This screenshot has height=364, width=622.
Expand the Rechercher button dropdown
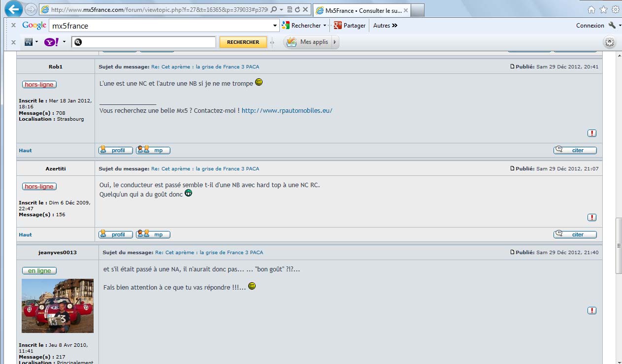pyautogui.click(x=325, y=26)
